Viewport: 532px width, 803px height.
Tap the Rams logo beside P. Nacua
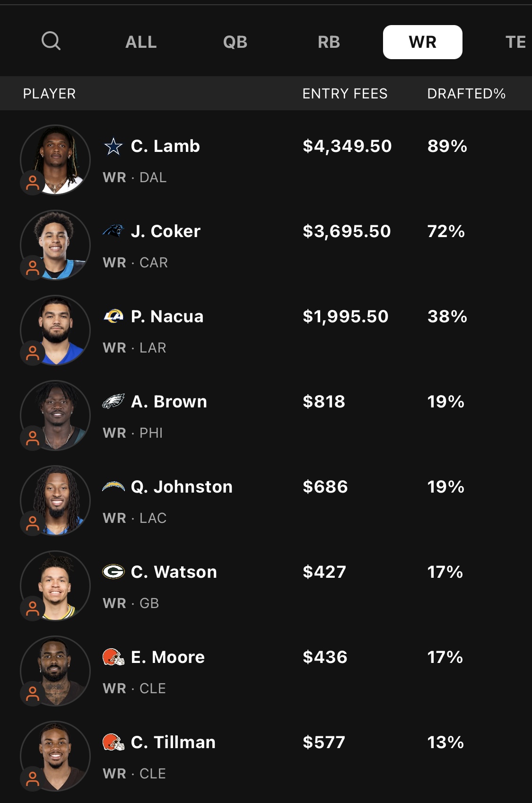pos(113,316)
